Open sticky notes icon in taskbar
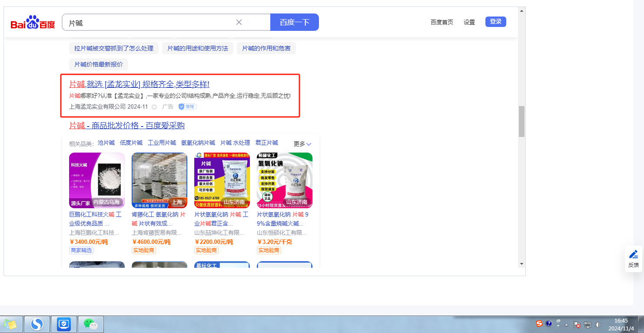The height and width of the screenshot is (333, 644). [x=10, y=324]
